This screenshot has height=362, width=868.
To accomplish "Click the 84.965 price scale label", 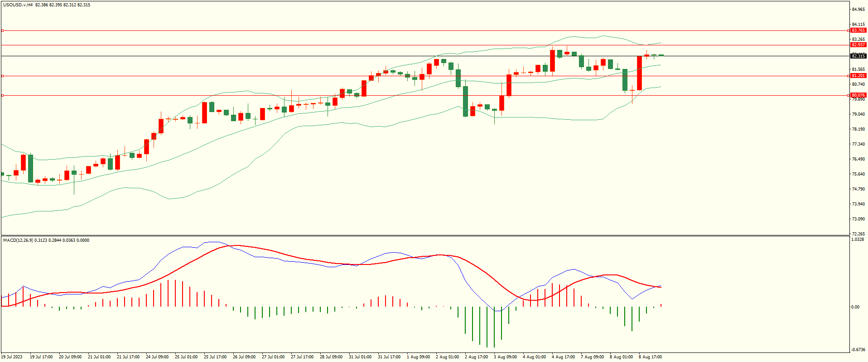I will coord(858,10).
